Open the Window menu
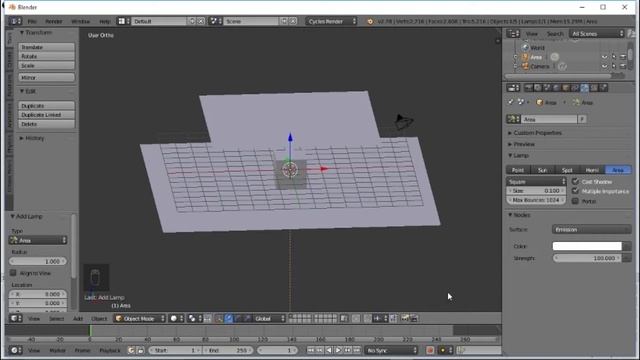Viewport: 640px width, 360px height. click(80, 21)
